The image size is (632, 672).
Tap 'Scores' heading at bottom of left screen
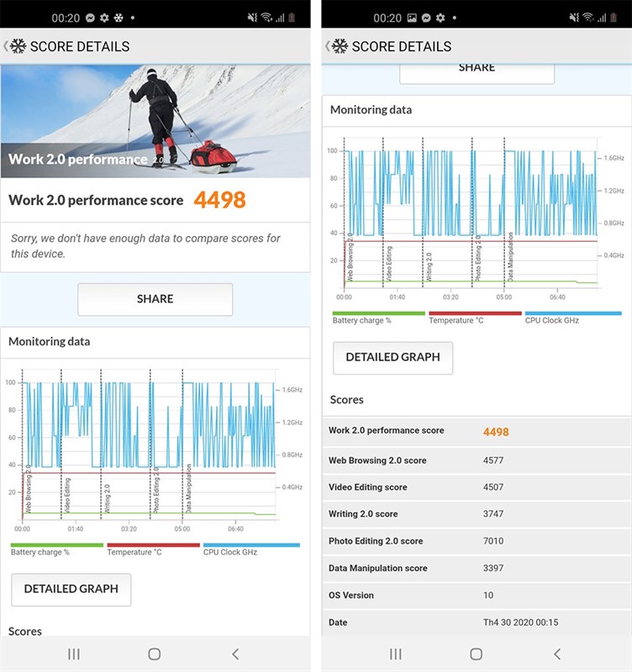(x=25, y=632)
